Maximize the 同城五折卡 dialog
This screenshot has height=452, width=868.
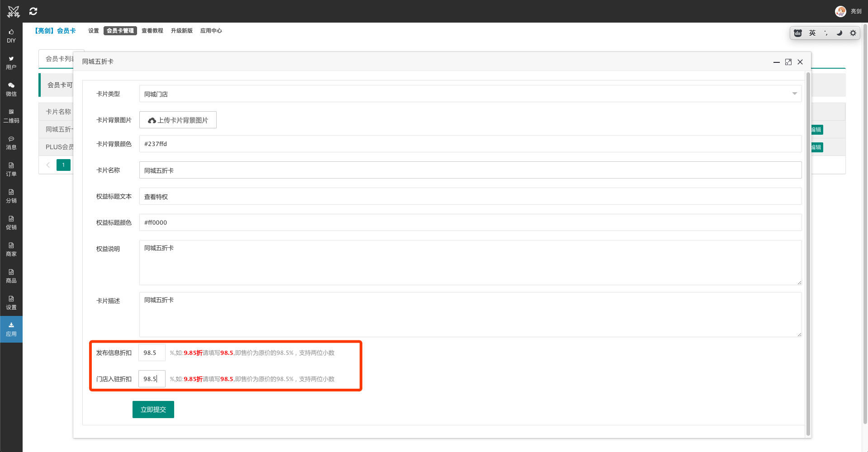pos(788,62)
